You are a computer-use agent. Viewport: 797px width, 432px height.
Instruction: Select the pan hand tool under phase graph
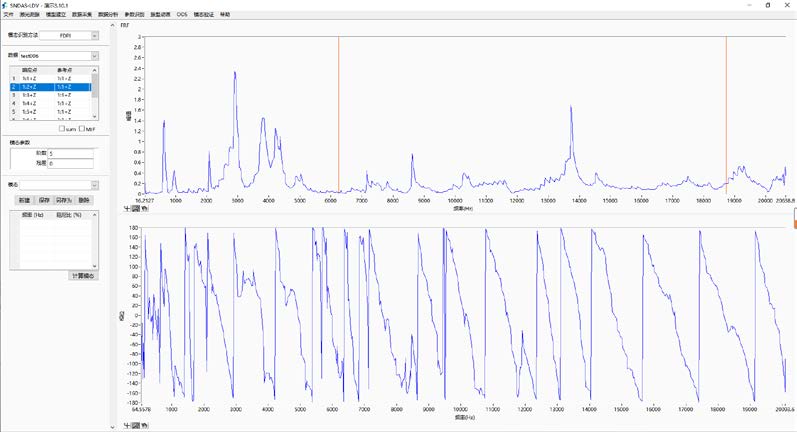[144, 426]
